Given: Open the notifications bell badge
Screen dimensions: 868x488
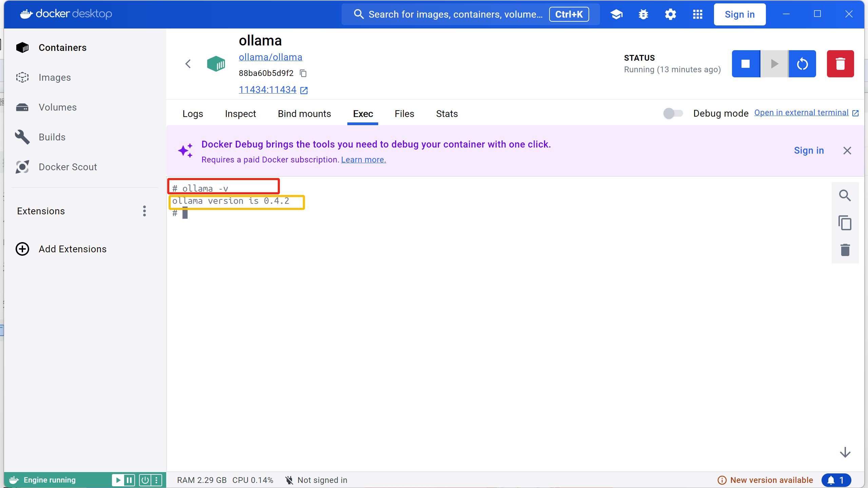Looking at the screenshot, I should (x=836, y=480).
